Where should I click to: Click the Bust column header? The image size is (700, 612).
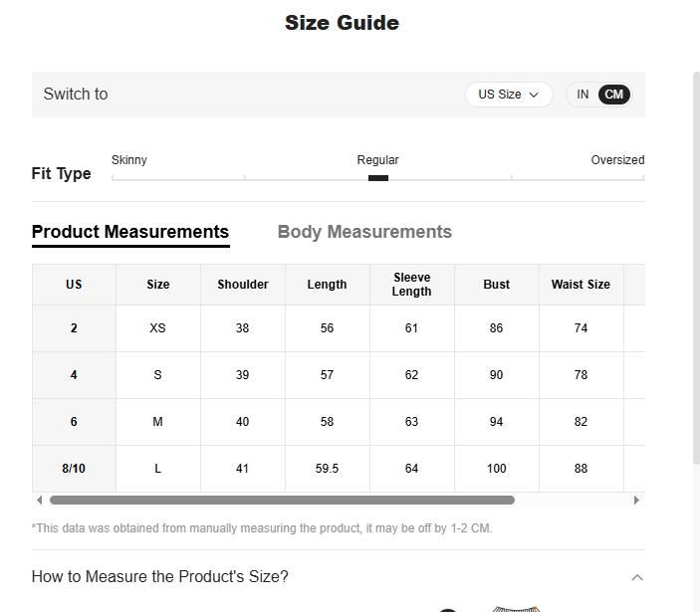coord(496,285)
